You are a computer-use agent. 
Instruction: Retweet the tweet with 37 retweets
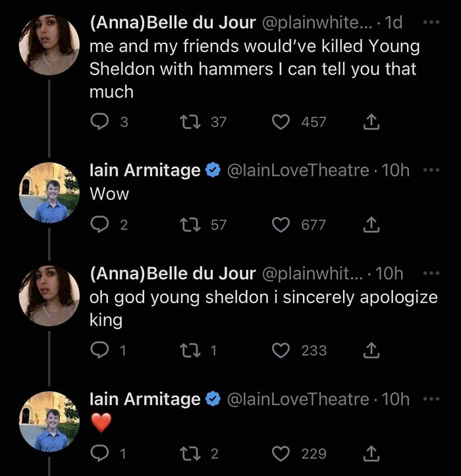tap(190, 122)
